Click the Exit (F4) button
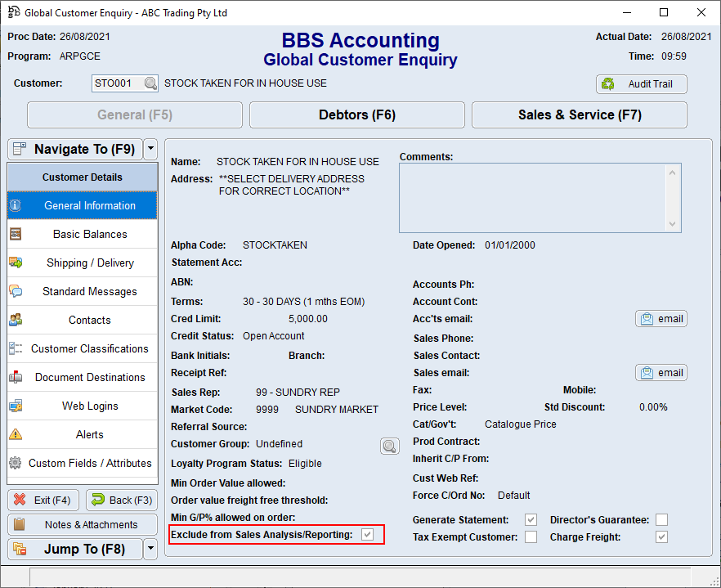 point(43,500)
